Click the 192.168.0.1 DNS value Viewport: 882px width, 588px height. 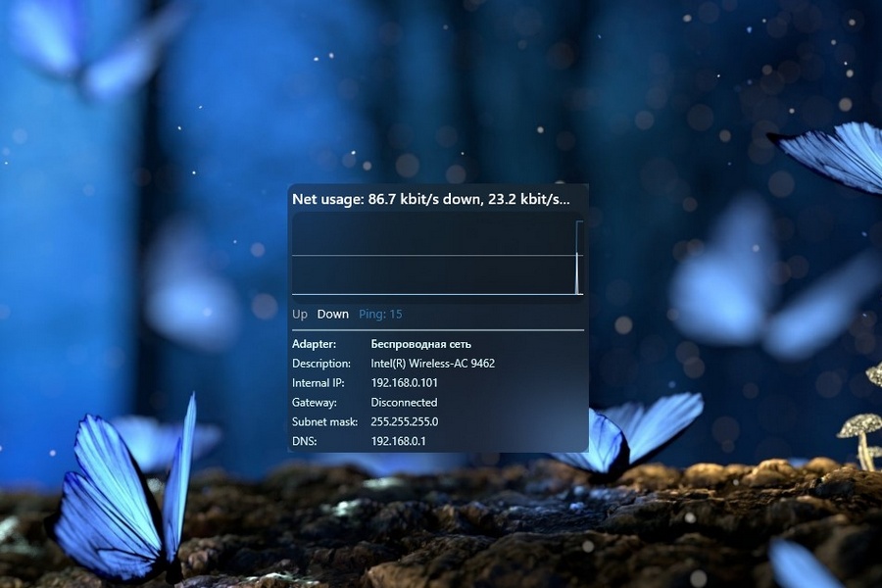[x=398, y=442]
